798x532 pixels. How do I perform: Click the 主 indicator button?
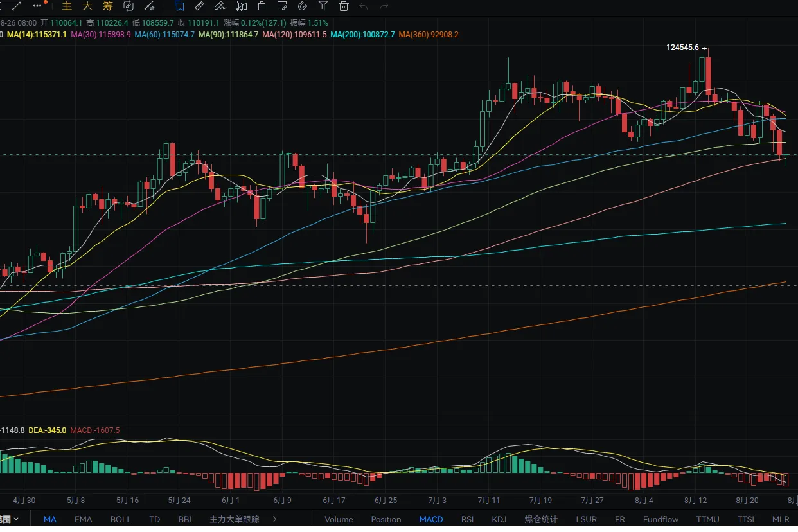tap(67, 6)
